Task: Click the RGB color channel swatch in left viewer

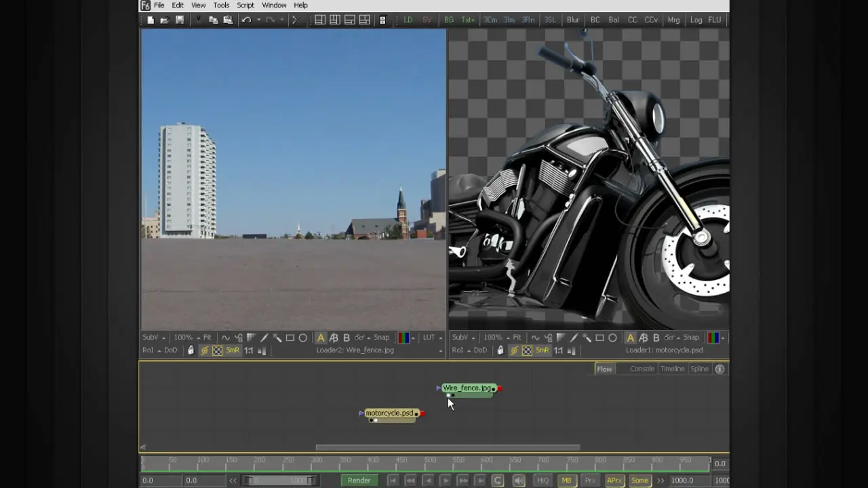Action: pyautogui.click(x=403, y=338)
